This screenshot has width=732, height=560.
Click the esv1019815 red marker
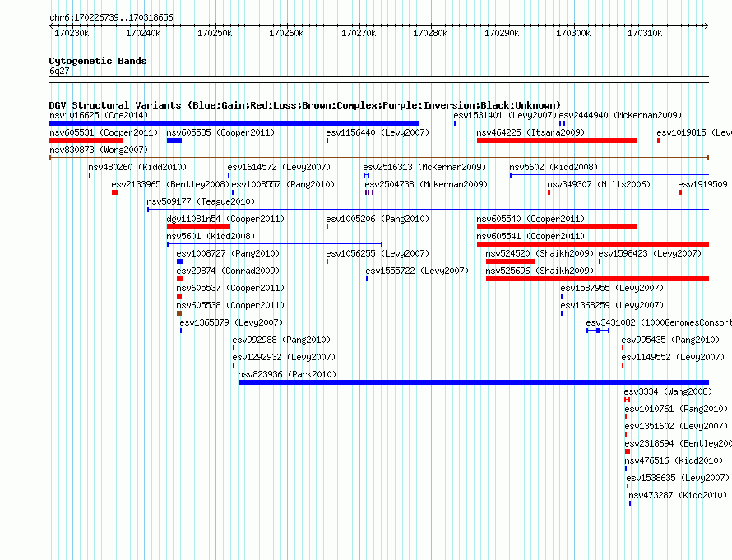(659, 141)
